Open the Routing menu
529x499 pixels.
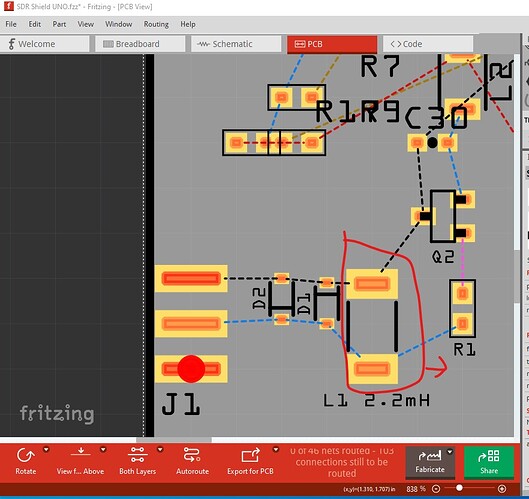pyautogui.click(x=156, y=24)
